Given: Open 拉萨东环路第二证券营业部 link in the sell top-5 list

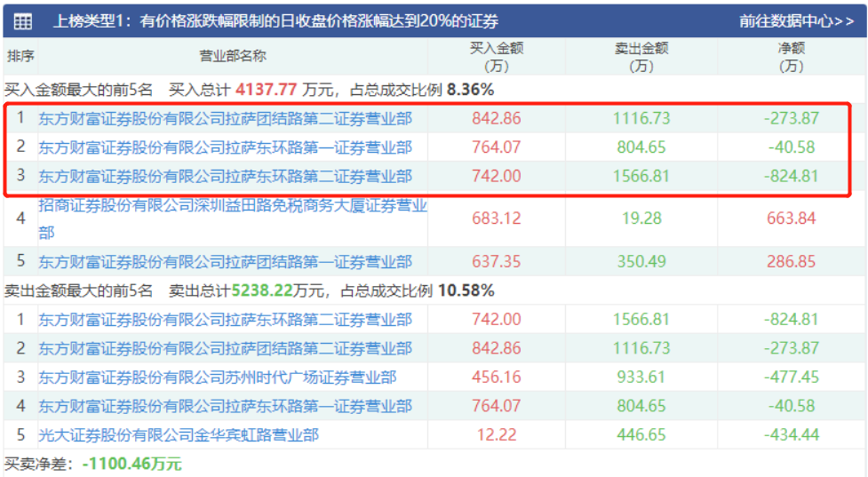Looking at the screenshot, I should tap(226, 320).
